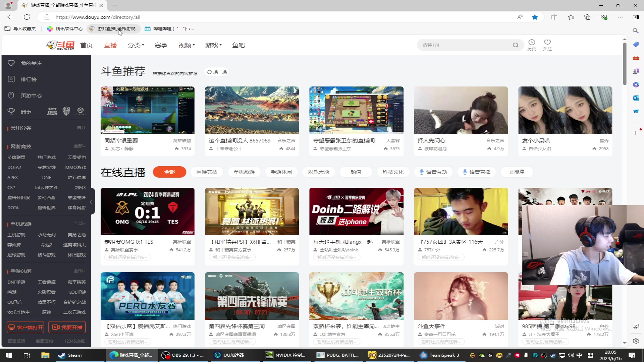644x362 pixels.
Task: Open Edge sidebar search icon
Action: (x=636, y=31)
